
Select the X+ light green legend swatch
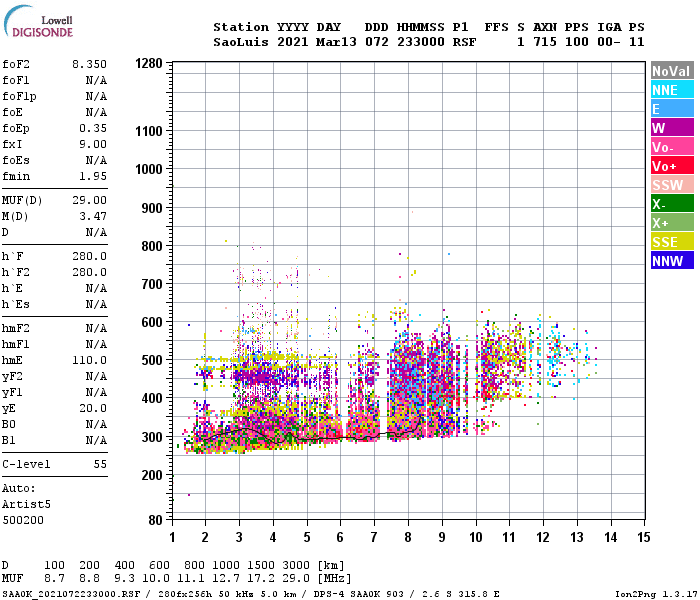672,223
